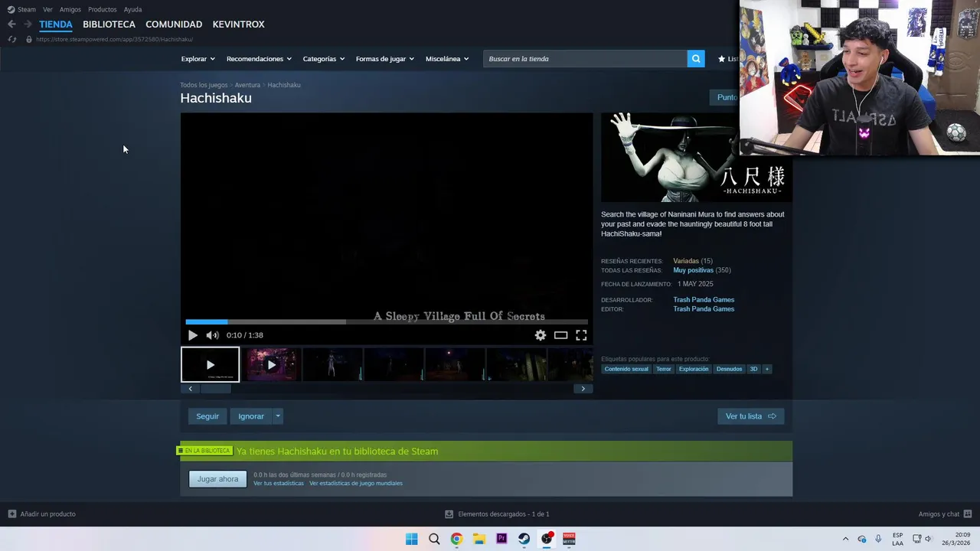Open trailer settings gear
The image size is (980, 551).
tap(541, 335)
